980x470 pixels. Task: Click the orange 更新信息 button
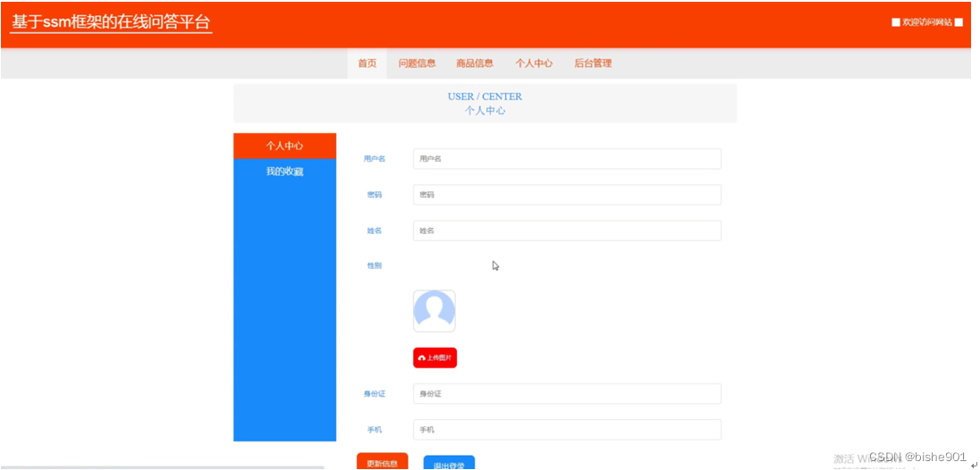[382, 462]
